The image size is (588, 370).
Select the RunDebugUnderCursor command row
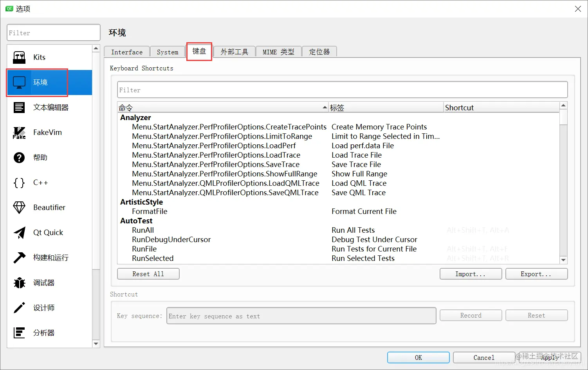tap(338, 240)
